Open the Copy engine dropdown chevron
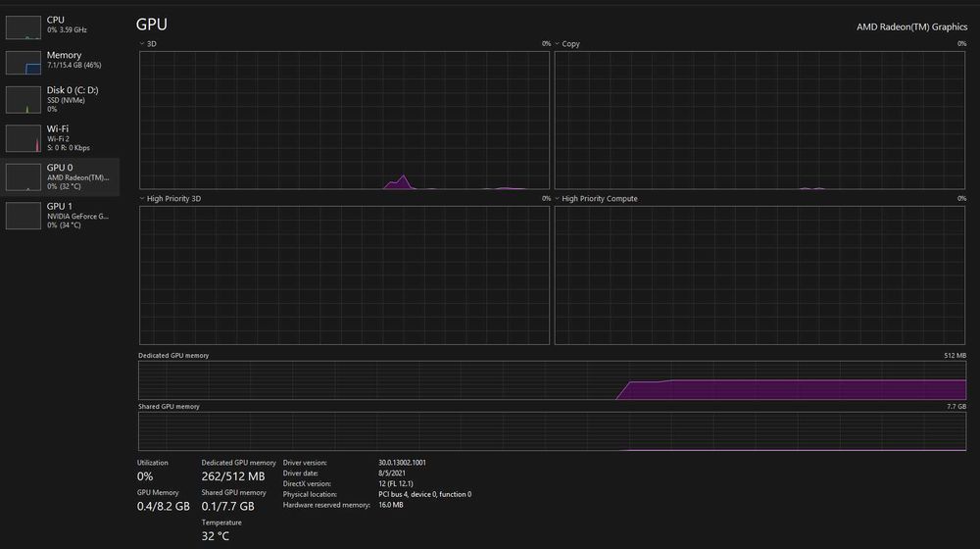The height and width of the screenshot is (549, 980). [557, 44]
